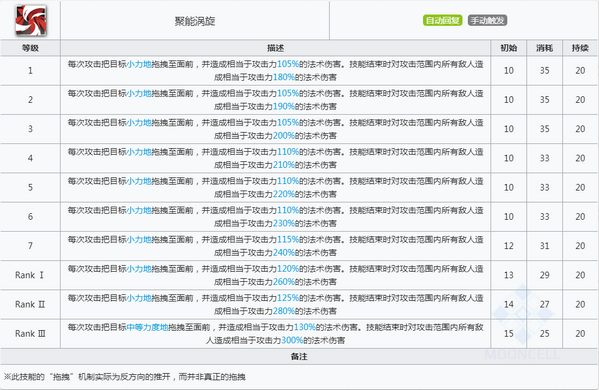The height and width of the screenshot is (390, 599).
Task: Click the 200% damage value
Action: 284,136
